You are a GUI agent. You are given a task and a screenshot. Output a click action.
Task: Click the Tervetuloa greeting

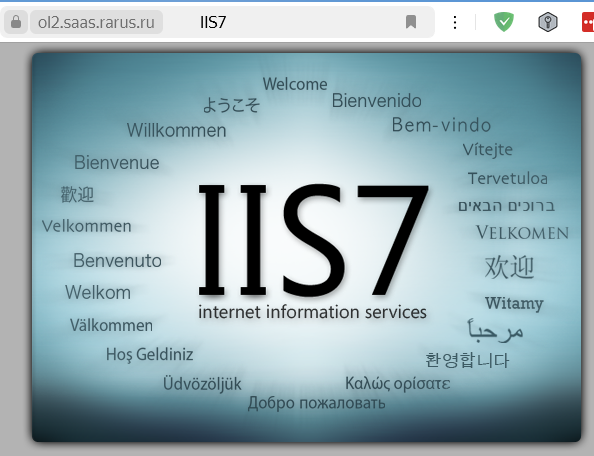pyautogui.click(x=508, y=178)
